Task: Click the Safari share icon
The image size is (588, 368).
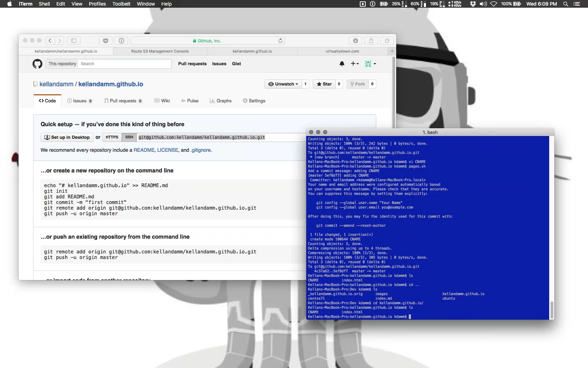Action: tap(371, 41)
